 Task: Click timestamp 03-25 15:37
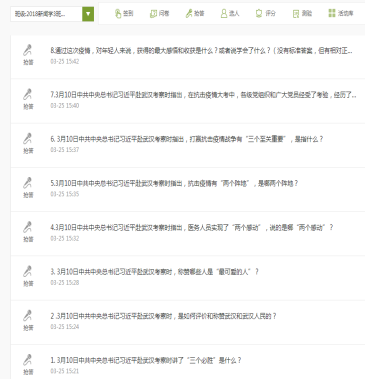tap(65, 150)
